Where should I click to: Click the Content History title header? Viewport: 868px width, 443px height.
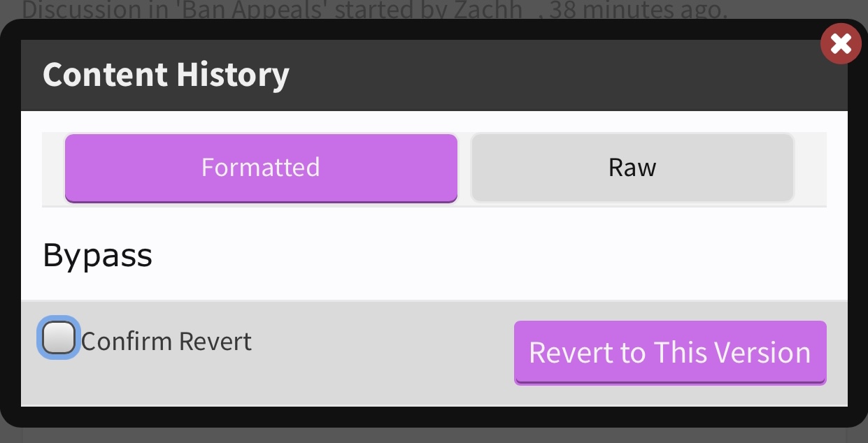[x=166, y=75]
